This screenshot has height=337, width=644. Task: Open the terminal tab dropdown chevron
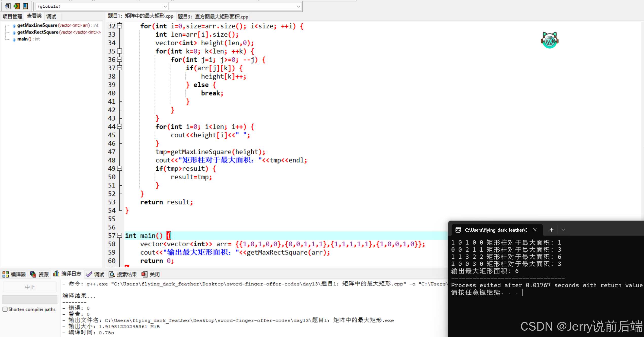563,230
